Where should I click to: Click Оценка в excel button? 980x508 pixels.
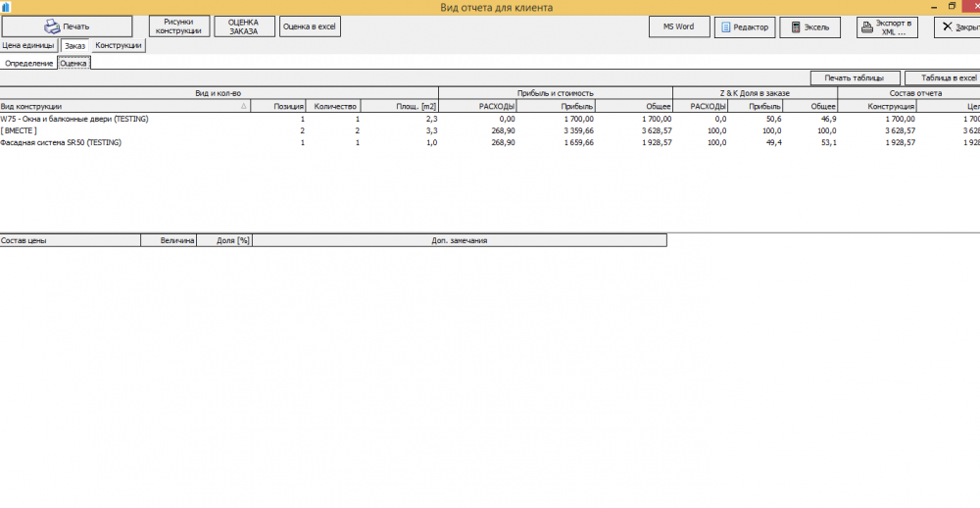click(310, 26)
